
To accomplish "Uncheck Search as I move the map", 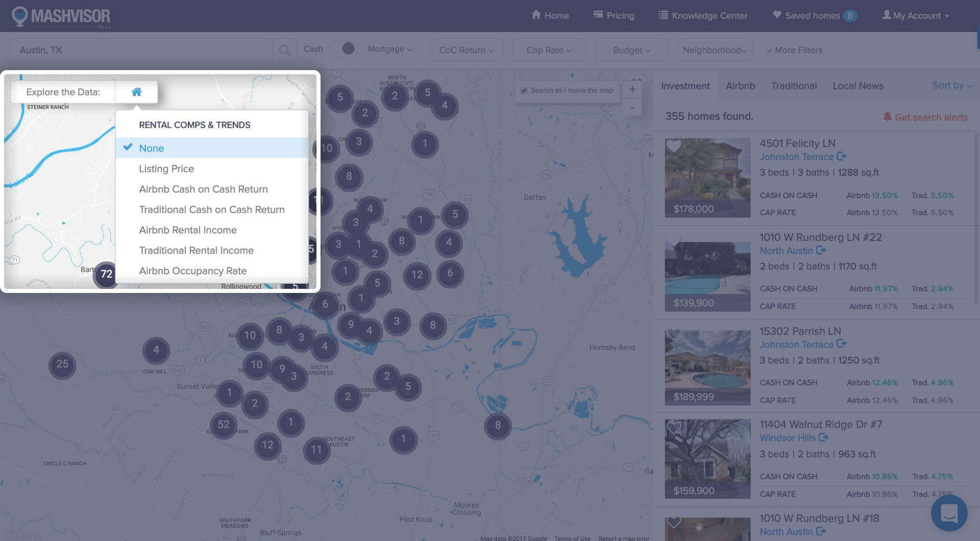I will [x=524, y=90].
